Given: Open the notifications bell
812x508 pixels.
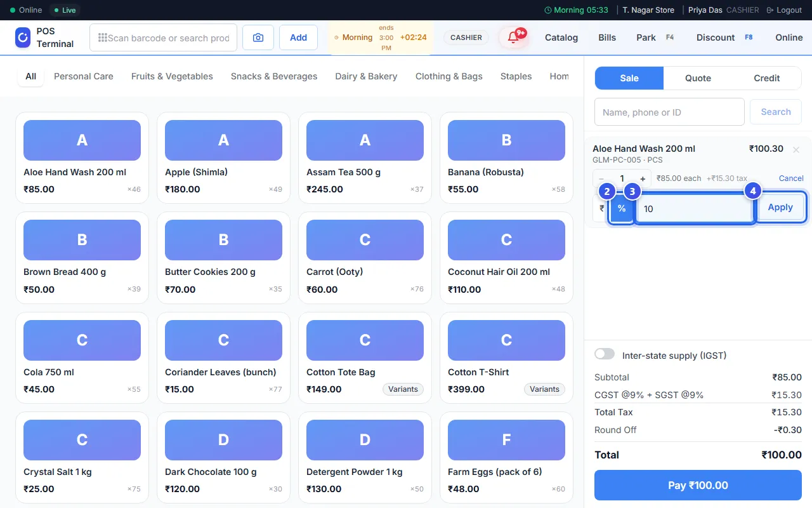Looking at the screenshot, I should [513, 37].
